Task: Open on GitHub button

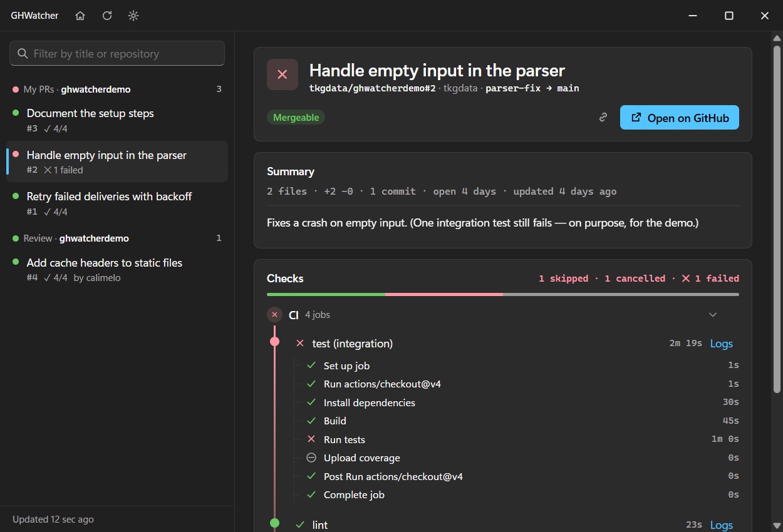Action: tap(680, 118)
